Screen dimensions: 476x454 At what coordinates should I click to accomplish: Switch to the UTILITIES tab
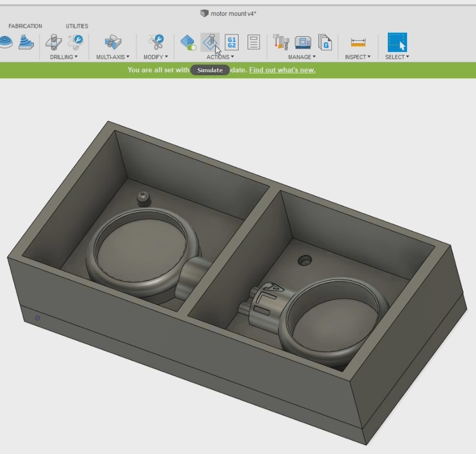(x=77, y=26)
